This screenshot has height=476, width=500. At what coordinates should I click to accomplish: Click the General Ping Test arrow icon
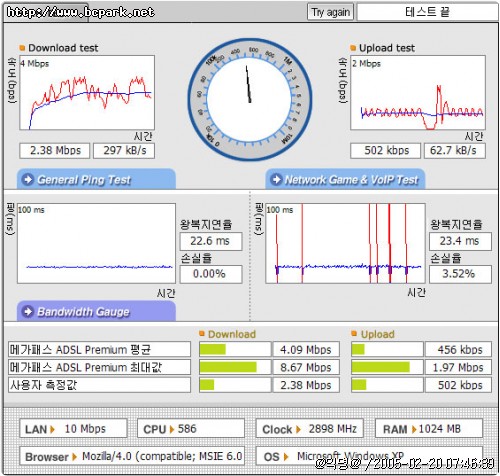[28, 179]
